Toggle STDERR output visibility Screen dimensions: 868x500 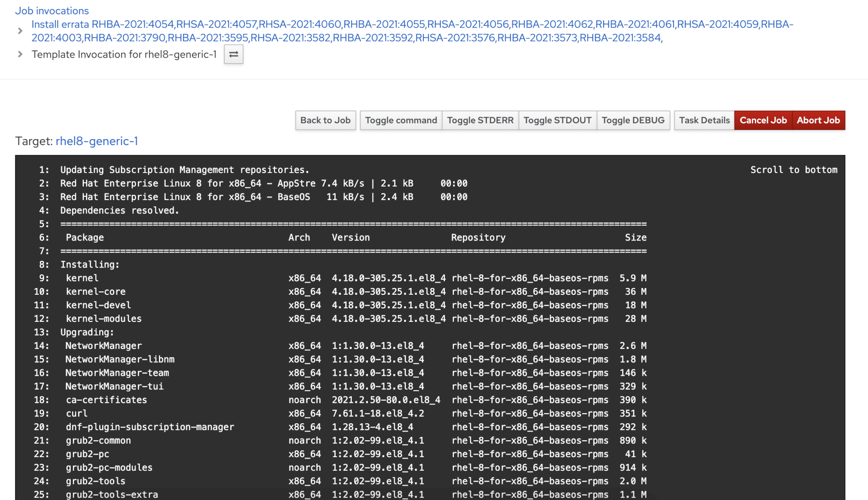[x=480, y=120]
